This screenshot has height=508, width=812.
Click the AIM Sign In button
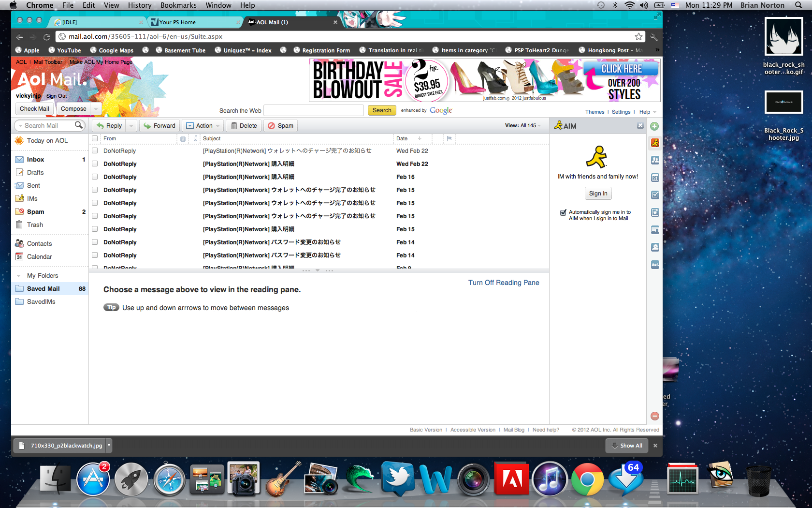click(598, 194)
